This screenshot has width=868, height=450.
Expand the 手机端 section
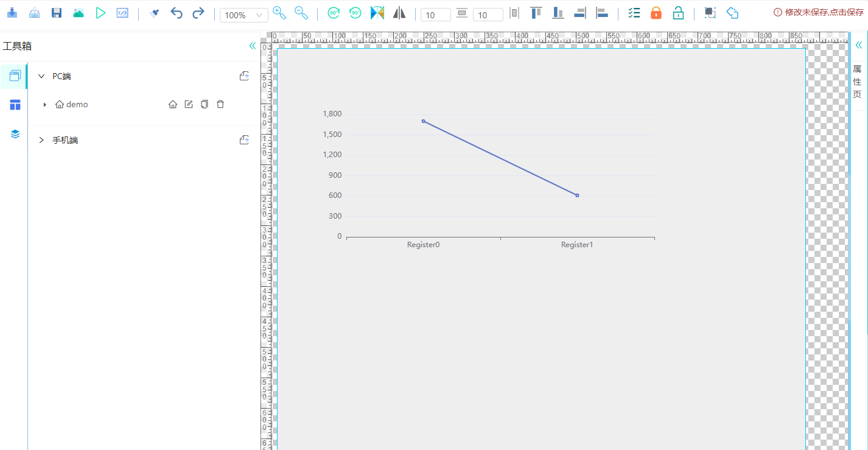pos(41,140)
